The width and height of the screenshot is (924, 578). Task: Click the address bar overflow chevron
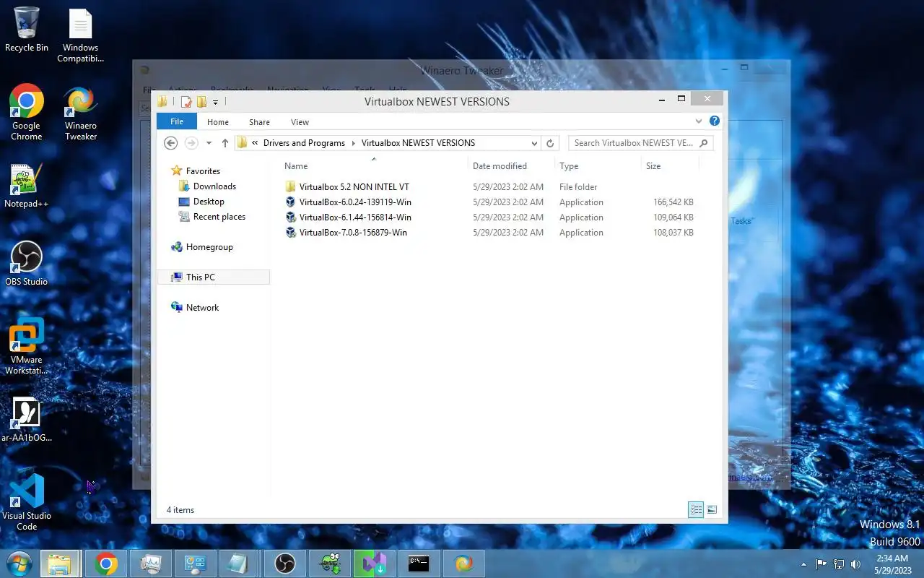tap(255, 143)
